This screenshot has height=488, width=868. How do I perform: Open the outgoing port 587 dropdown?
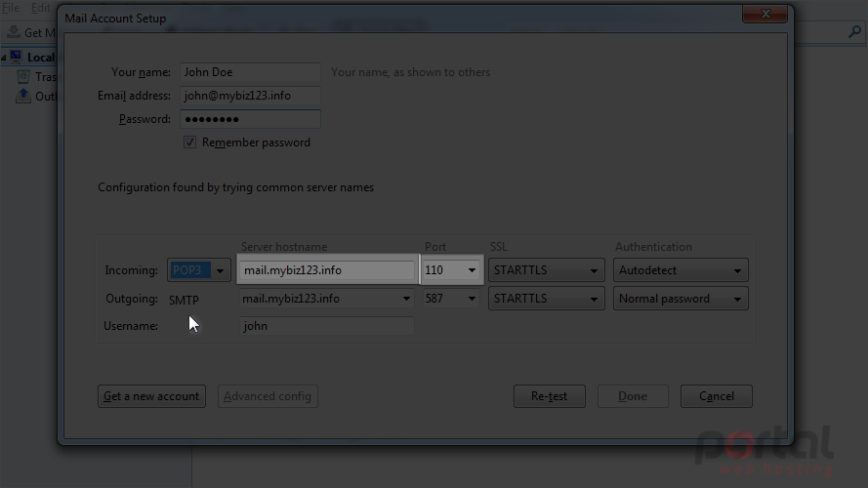451,299
